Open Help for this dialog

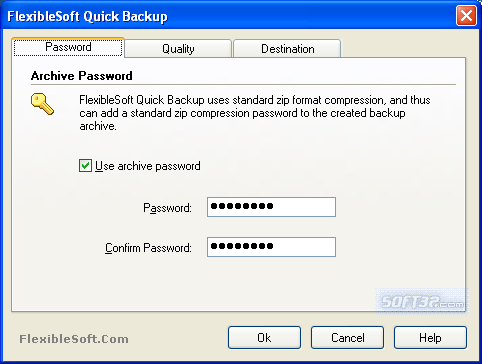pos(430,338)
